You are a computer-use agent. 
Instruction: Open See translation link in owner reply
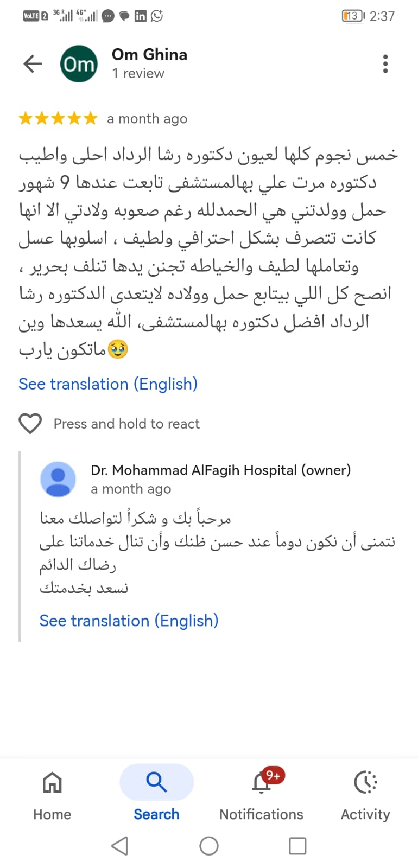coord(129,621)
